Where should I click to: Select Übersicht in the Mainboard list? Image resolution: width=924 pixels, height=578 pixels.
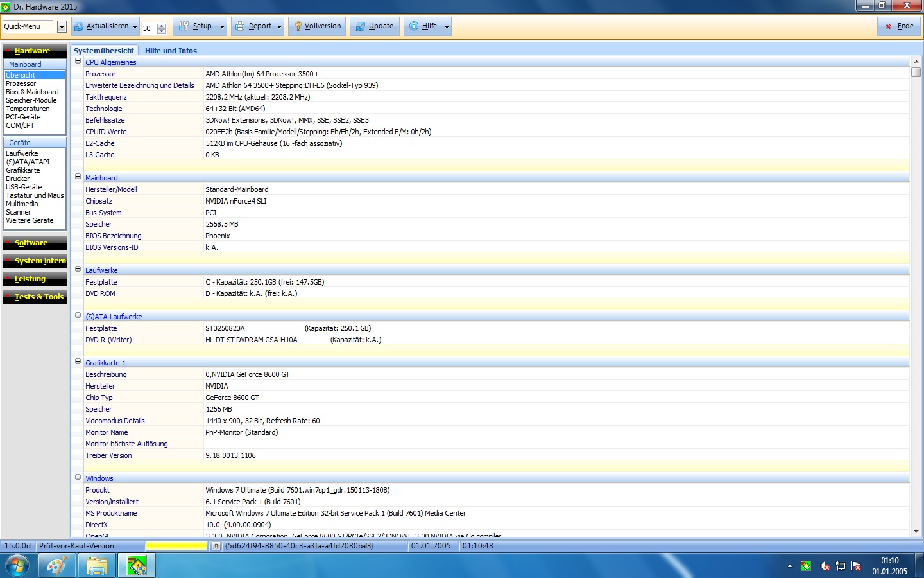point(35,75)
